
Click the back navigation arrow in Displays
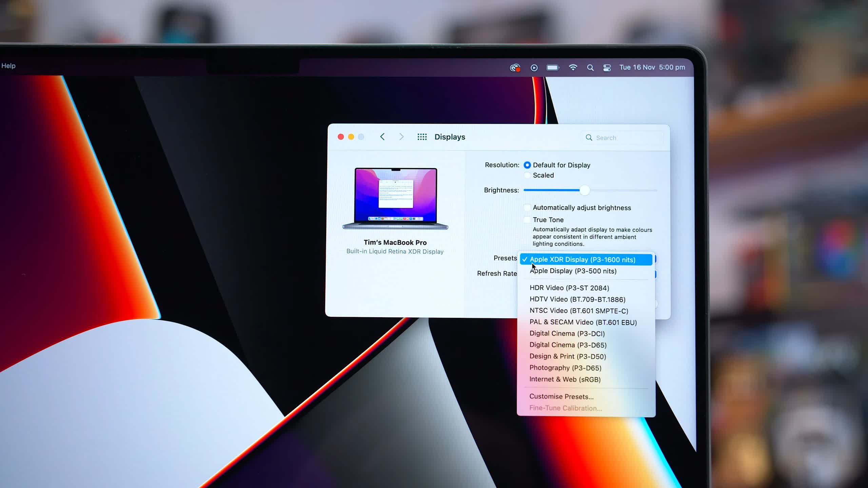(381, 137)
